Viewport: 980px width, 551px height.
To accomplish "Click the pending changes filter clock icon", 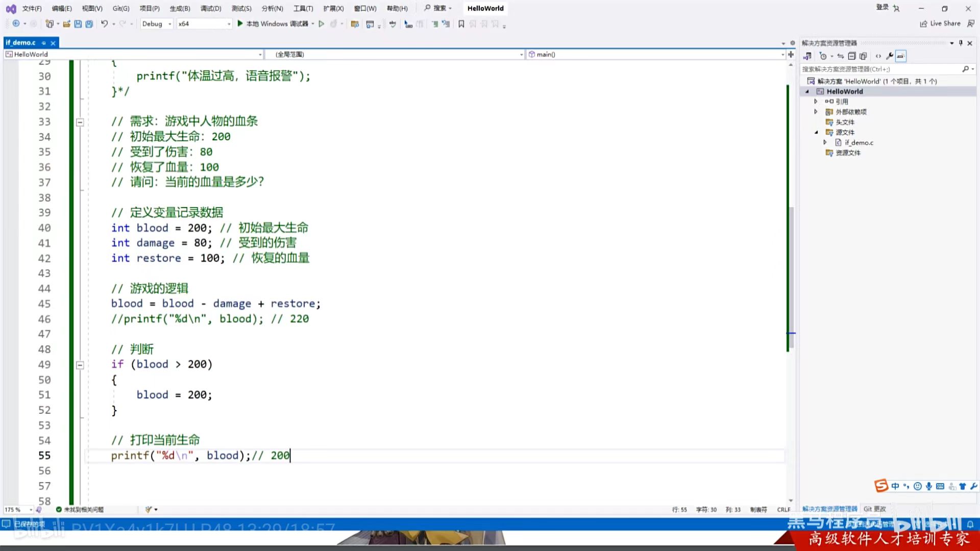I will (x=823, y=56).
